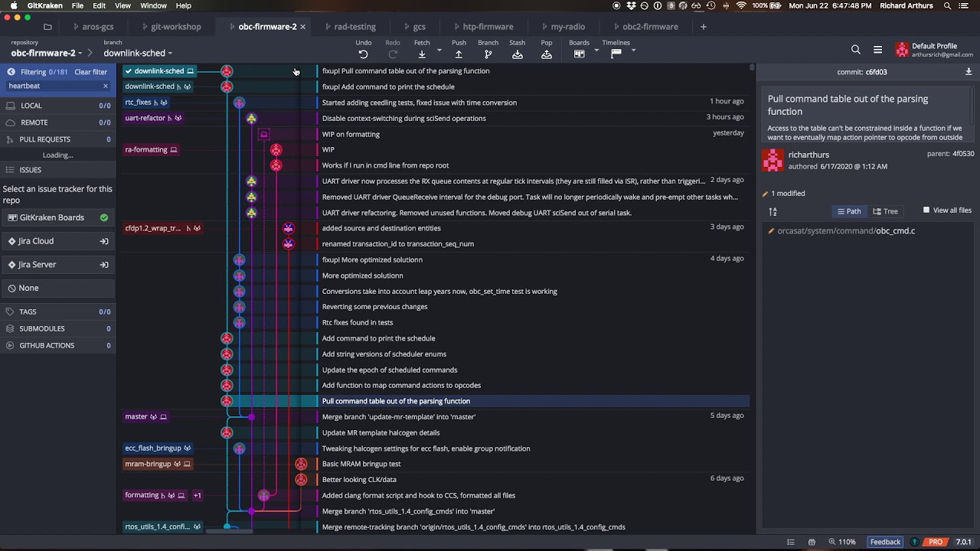Toggle the View all files checkbox
980x551 pixels.
click(926, 210)
